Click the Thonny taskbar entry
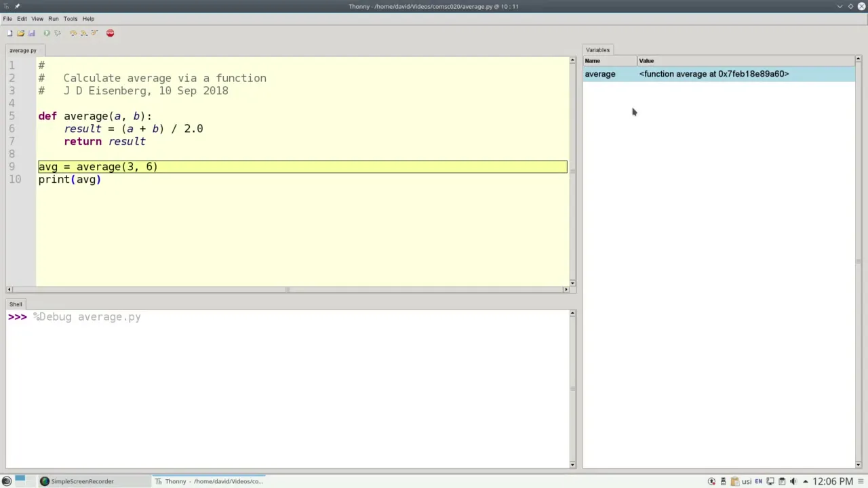Screen dimensions: 868x488 point(208,481)
